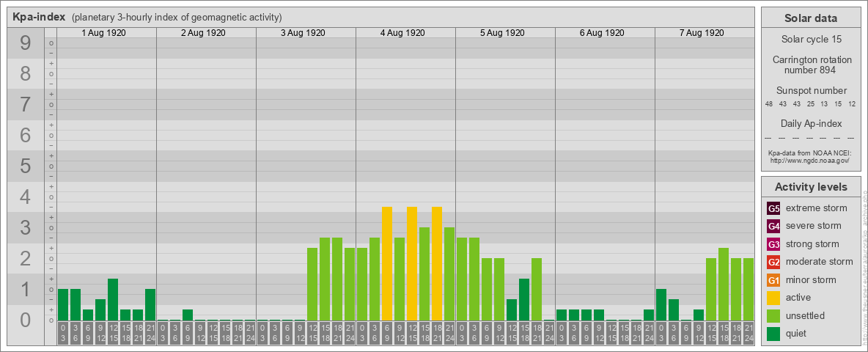
Task: Click the Kpa-index chart title
Action: [x=40, y=17]
